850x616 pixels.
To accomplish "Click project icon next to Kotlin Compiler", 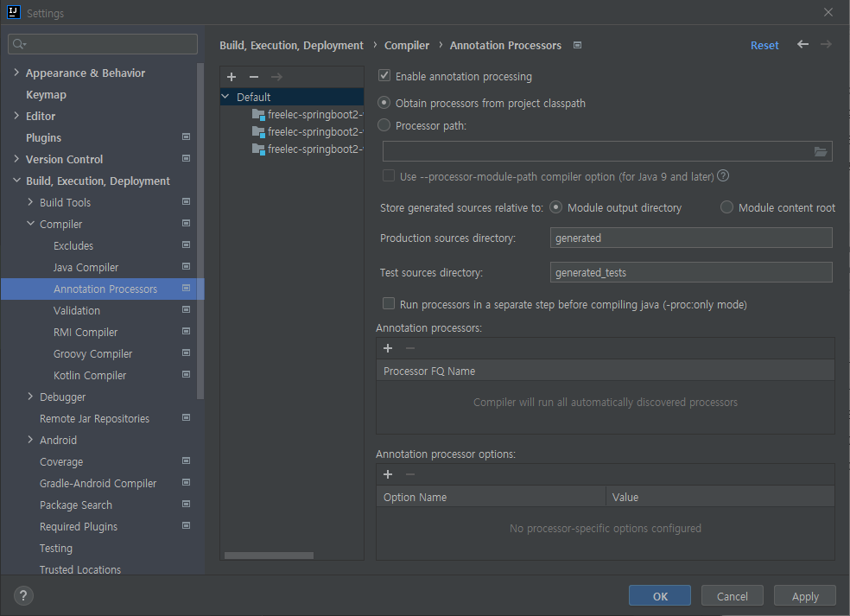I will coord(186,374).
